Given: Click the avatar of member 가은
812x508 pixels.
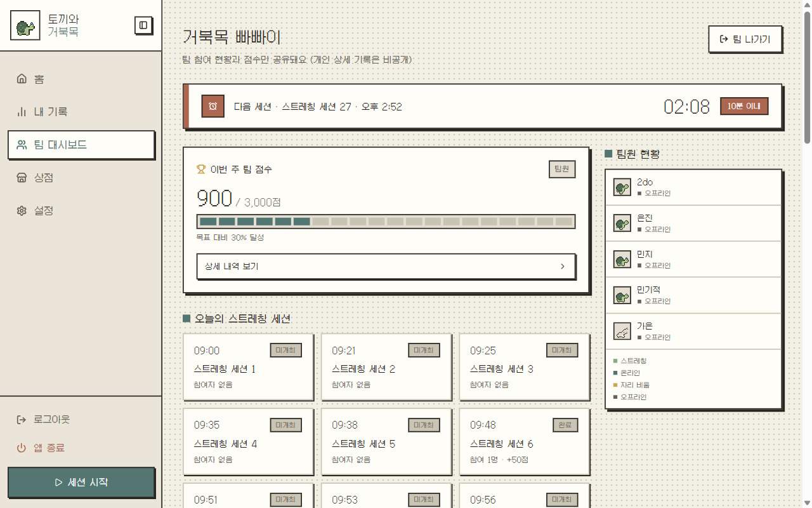Looking at the screenshot, I should click(x=622, y=331).
